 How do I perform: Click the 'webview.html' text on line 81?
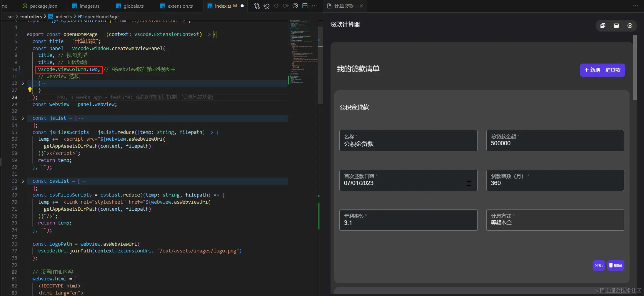tap(49, 279)
